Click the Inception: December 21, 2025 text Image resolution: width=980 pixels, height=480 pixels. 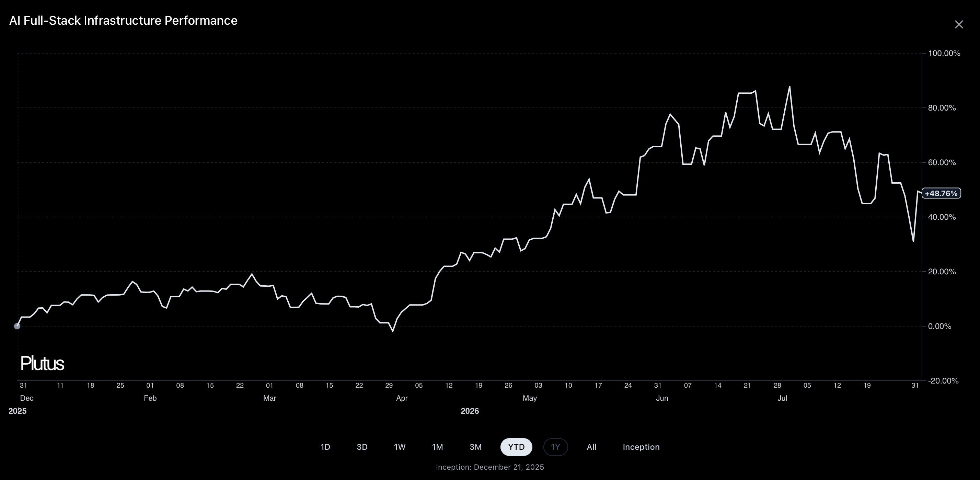click(490, 467)
